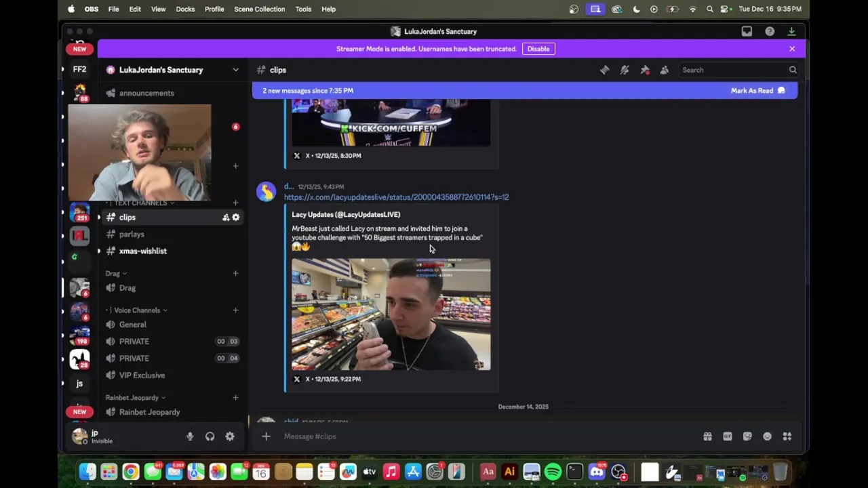The height and width of the screenshot is (488, 868).
Task: Open the Discord inbox icon
Action: (x=747, y=31)
